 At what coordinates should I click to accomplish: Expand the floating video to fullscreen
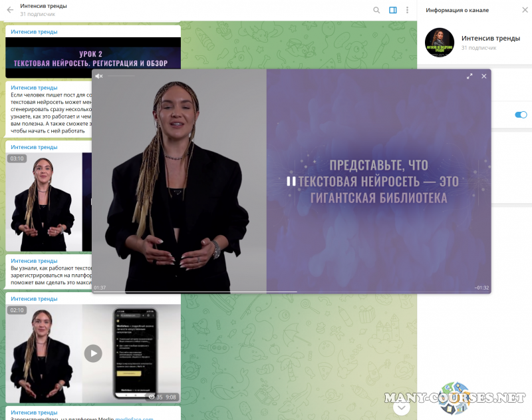tap(469, 77)
